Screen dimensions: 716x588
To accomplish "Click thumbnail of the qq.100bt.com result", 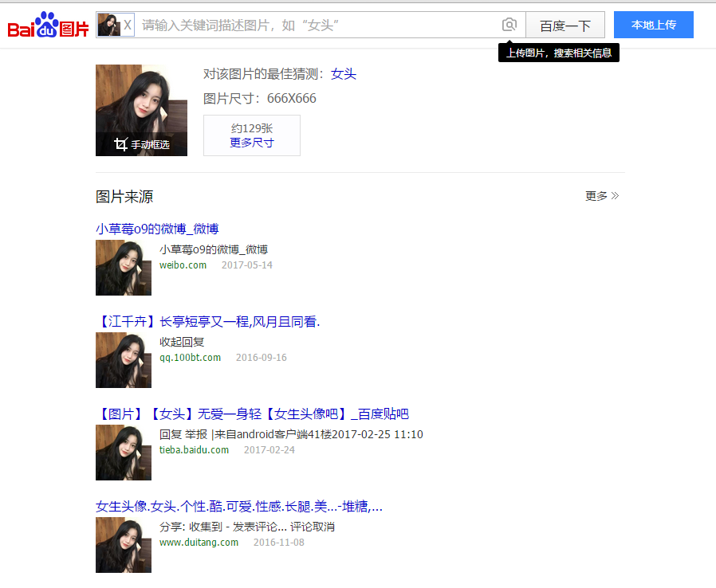I will click(x=124, y=360).
